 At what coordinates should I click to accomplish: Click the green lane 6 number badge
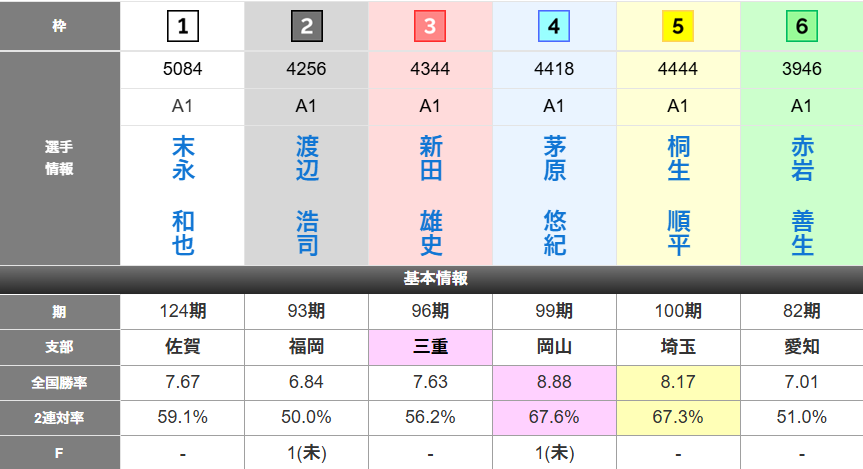[x=802, y=27]
